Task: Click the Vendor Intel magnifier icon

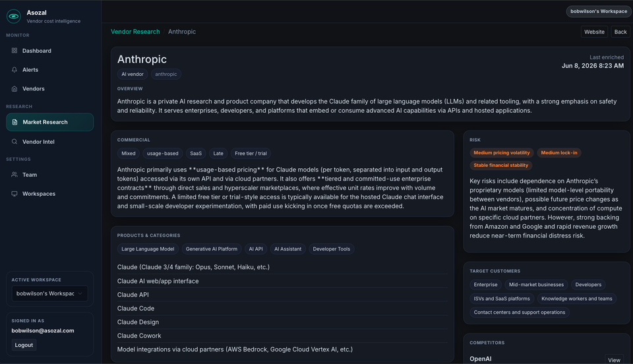Action: (15, 142)
